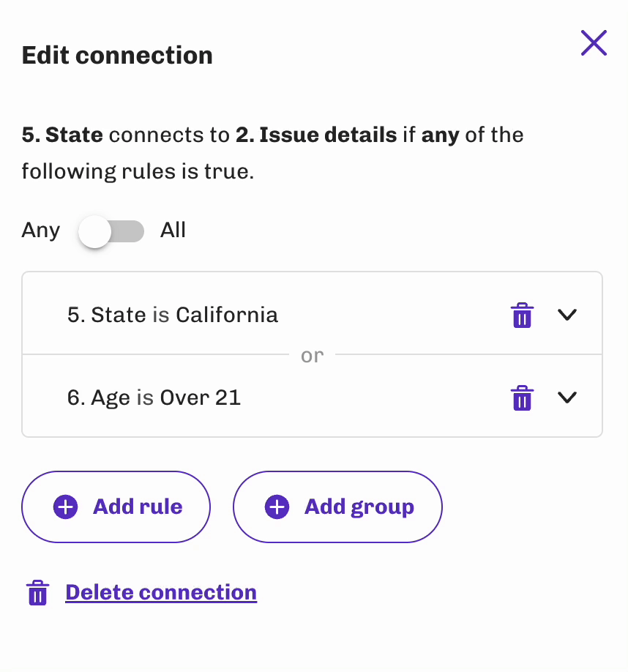Image resolution: width=628 pixels, height=672 pixels.
Task: Delete the State is California rule
Action: coord(522,315)
